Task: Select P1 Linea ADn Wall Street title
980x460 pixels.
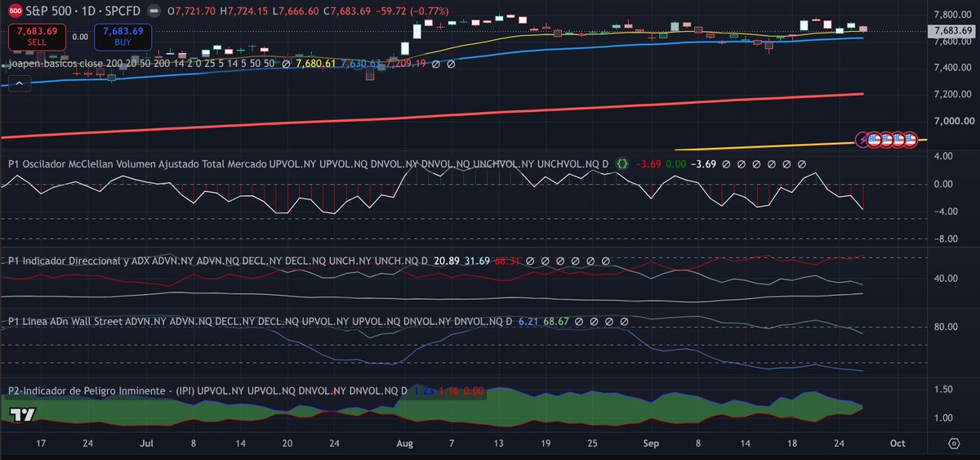Action: [260, 322]
